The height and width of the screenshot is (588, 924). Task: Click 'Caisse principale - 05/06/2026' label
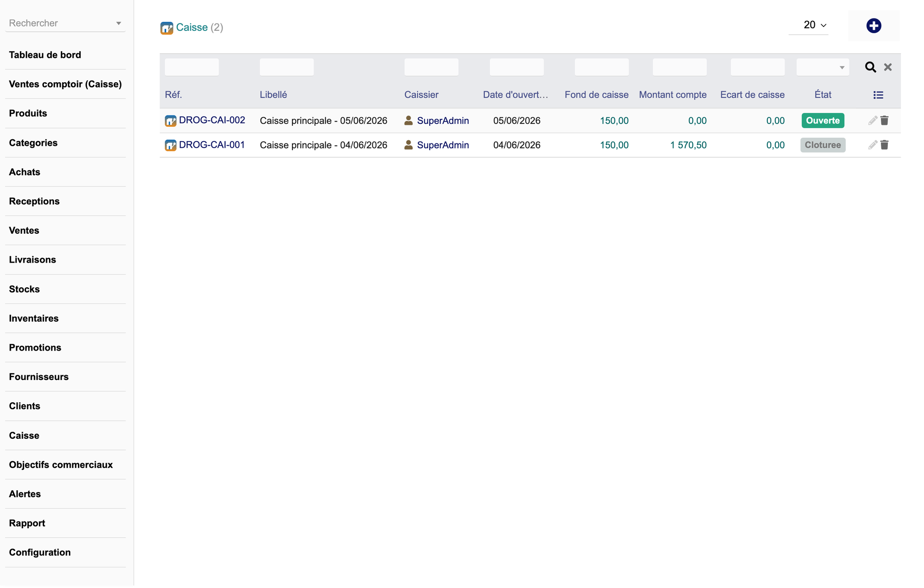coord(323,121)
